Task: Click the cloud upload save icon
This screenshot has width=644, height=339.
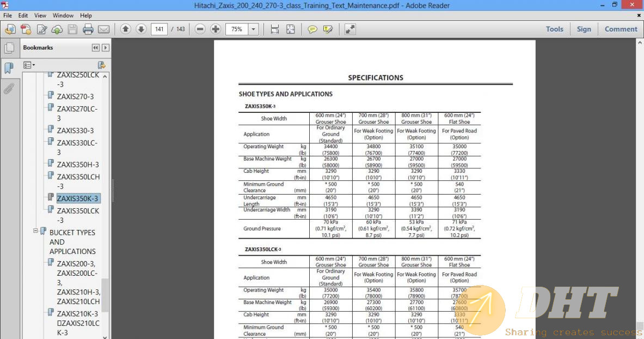Action: coord(57,29)
